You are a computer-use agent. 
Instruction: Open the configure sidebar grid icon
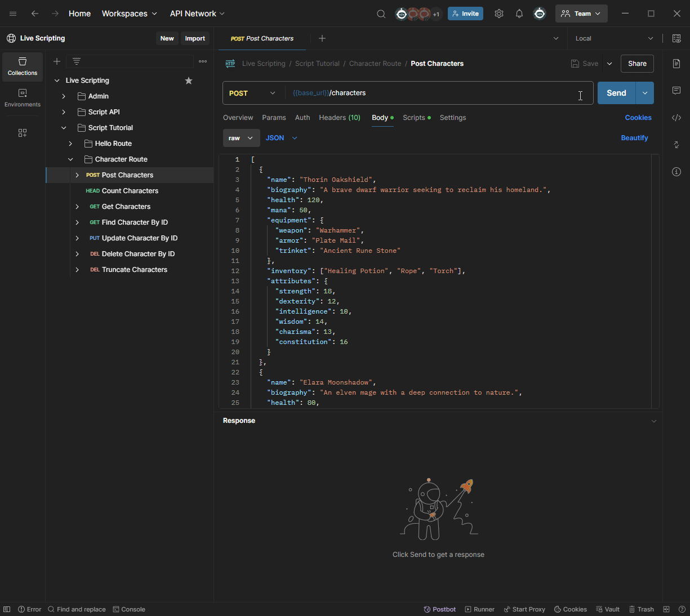[23, 133]
